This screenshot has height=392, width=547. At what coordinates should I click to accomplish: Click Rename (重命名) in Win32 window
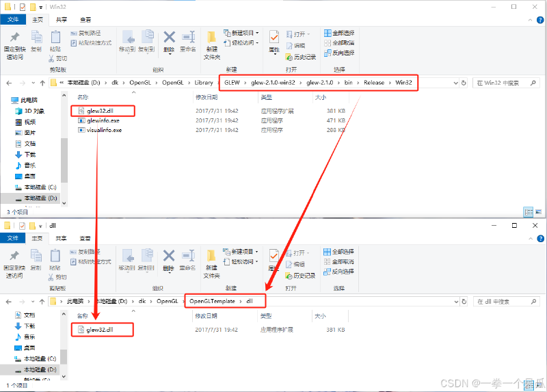click(x=188, y=41)
